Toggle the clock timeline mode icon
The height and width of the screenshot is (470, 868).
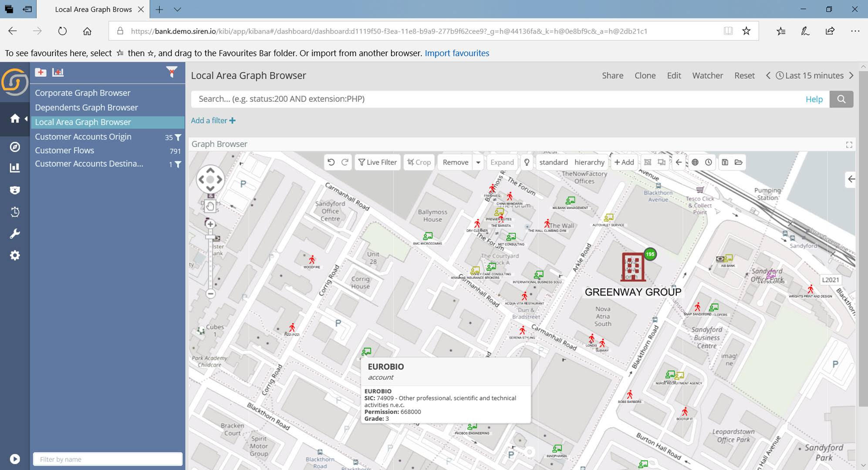tap(709, 162)
